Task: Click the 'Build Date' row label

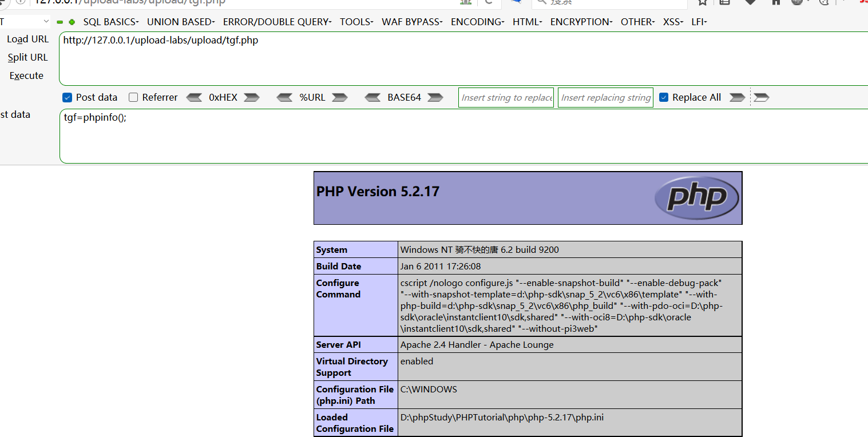Action: click(x=339, y=266)
